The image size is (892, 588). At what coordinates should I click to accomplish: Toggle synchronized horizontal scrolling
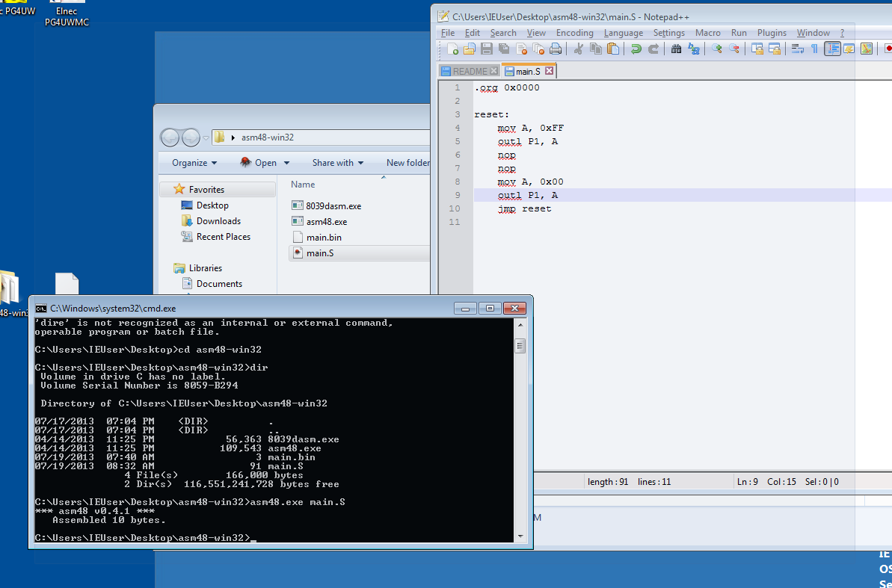point(775,49)
